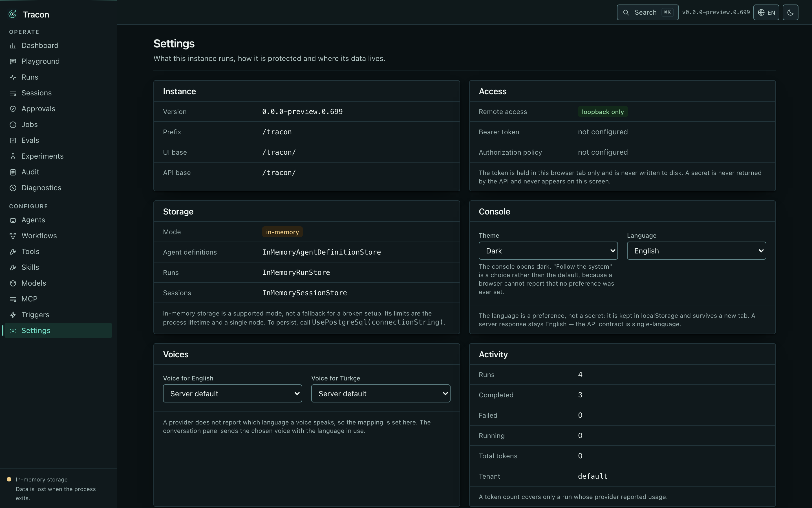Click the Evals checkbox icon
Screen dimensions: 812x508
(x=13, y=141)
